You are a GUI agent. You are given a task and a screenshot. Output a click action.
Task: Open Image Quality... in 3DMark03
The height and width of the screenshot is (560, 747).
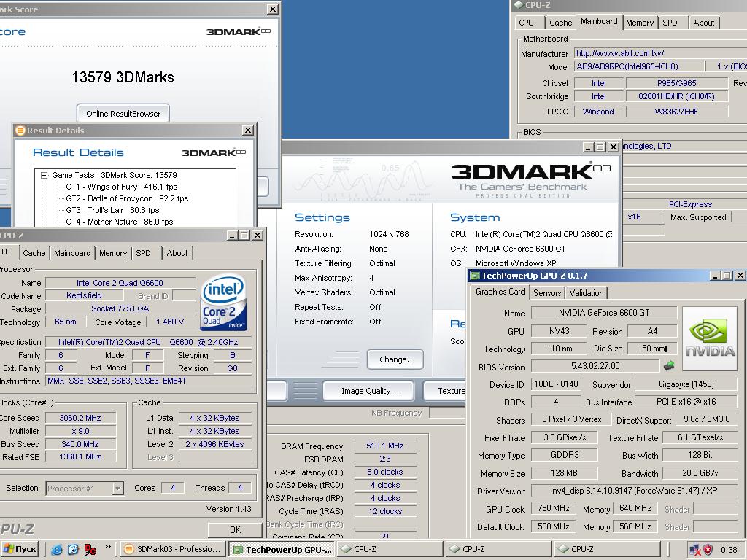370,391
